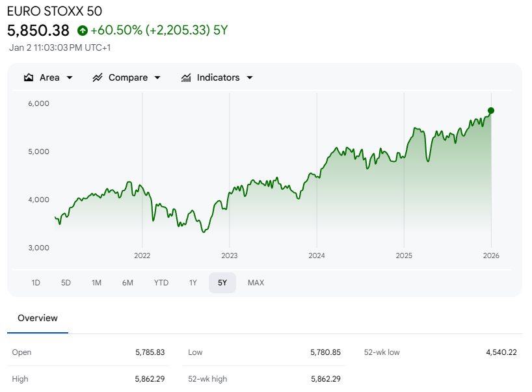Click the green up-arrow gain icon
Screen dimensions: 532x392
(x=82, y=31)
